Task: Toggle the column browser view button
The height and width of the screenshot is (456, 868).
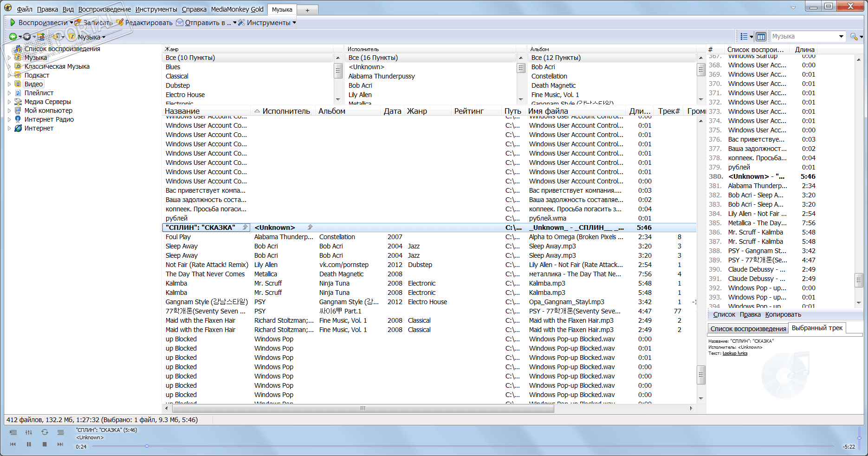Action: 761,36
